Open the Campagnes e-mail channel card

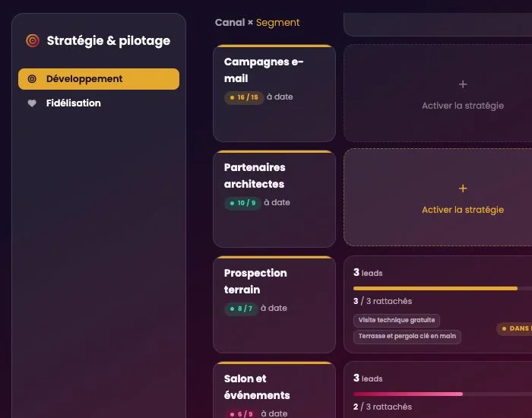tap(274, 93)
